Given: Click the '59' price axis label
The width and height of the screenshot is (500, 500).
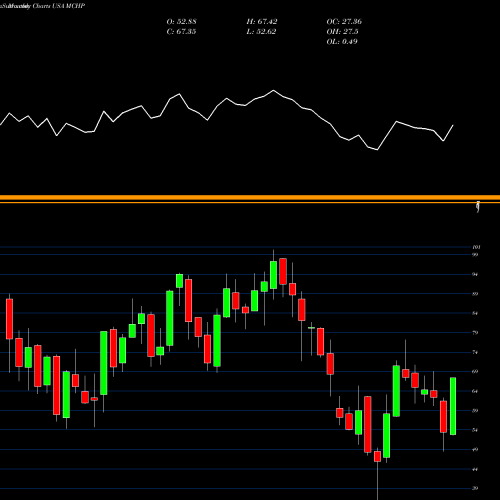Looking at the screenshot, I should [475, 411].
